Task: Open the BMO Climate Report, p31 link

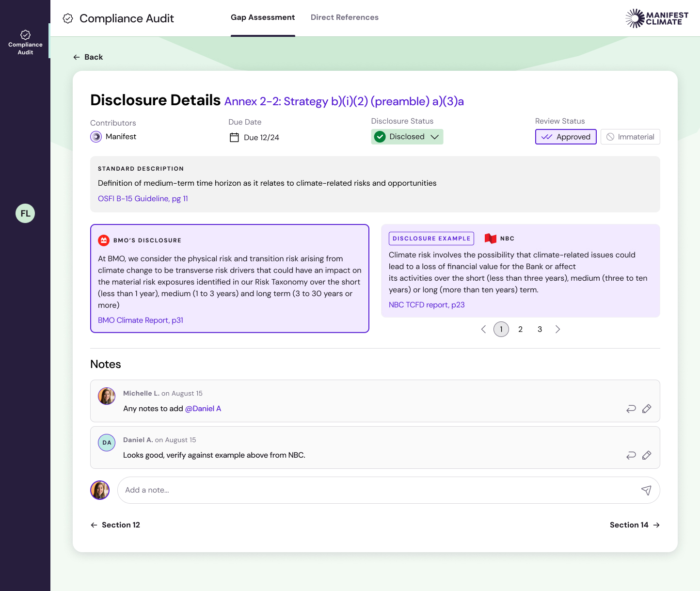Action: pos(141,320)
